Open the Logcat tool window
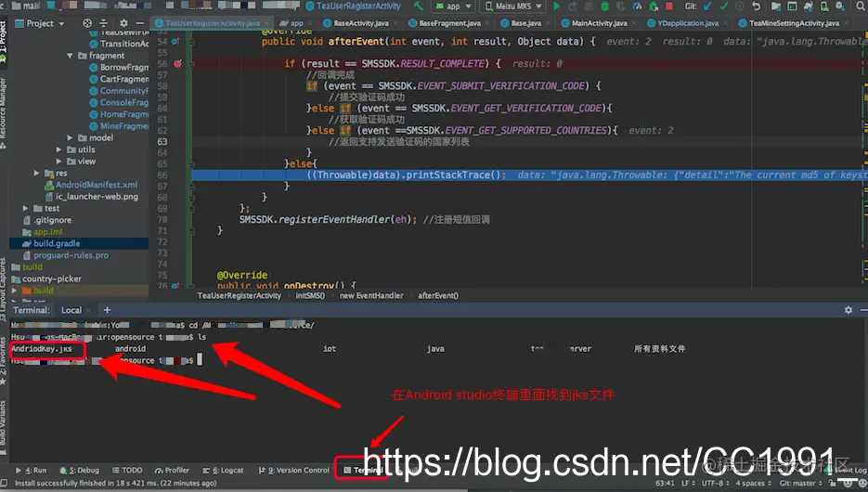 click(x=223, y=471)
